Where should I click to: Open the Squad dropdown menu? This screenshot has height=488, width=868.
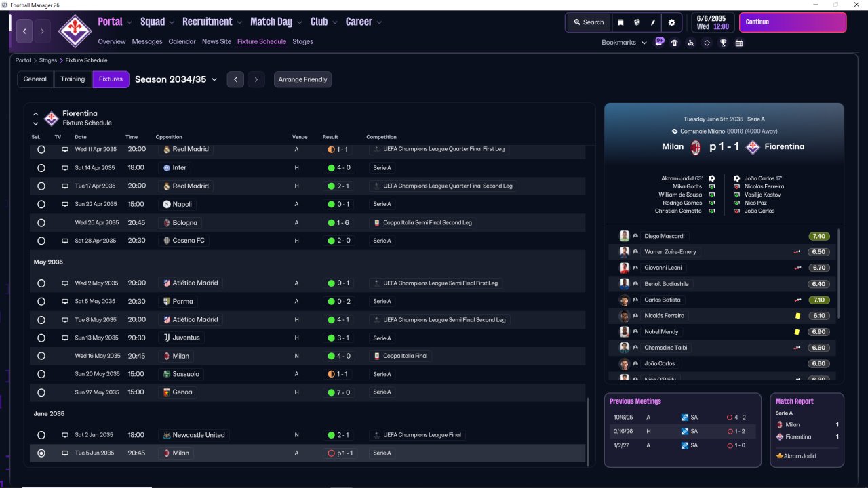click(157, 22)
